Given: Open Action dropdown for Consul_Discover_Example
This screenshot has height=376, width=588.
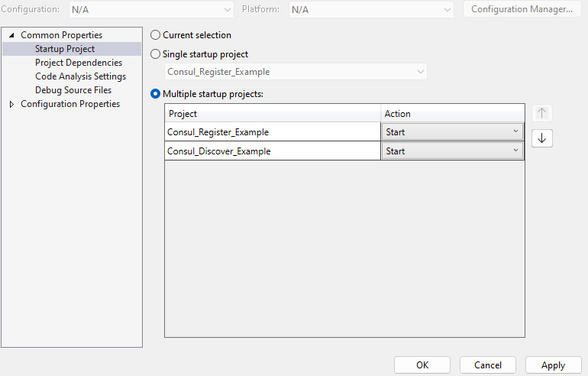Looking at the screenshot, I should pos(452,151).
